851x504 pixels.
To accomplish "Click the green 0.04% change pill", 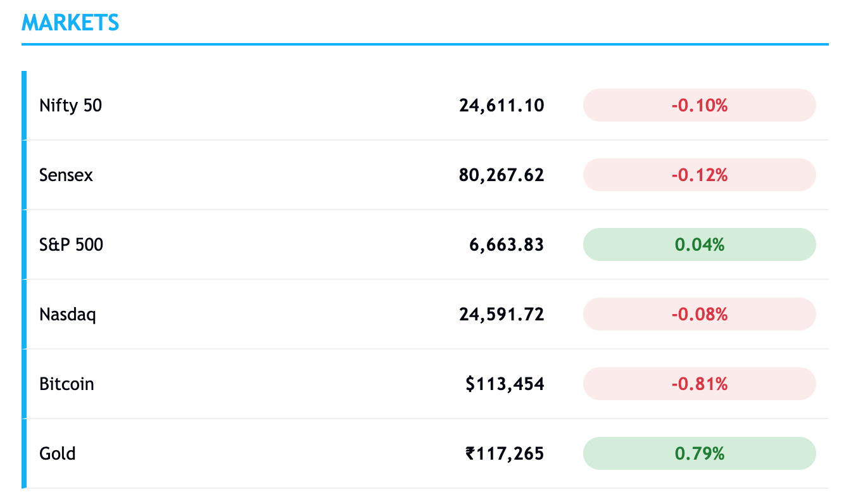I will [699, 244].
